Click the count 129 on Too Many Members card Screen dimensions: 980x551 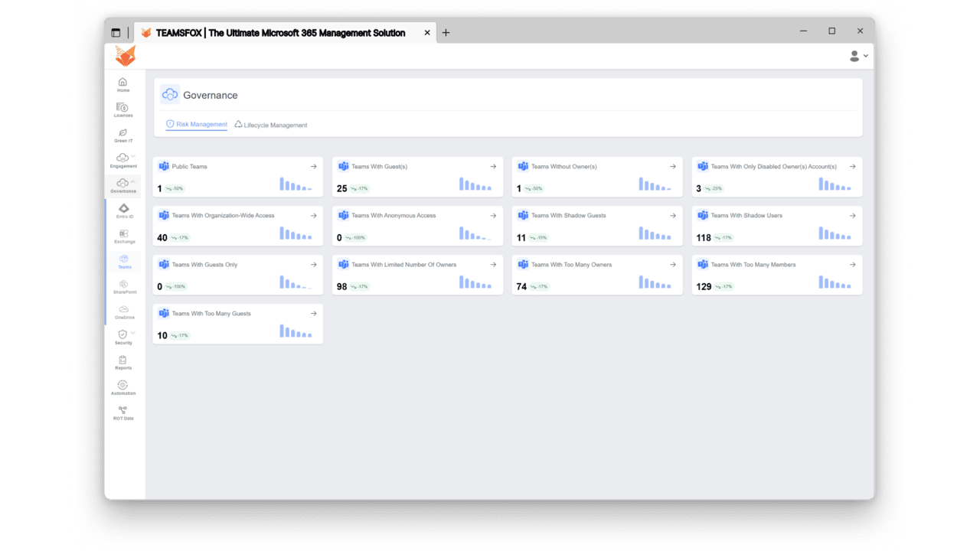point(704,286)
